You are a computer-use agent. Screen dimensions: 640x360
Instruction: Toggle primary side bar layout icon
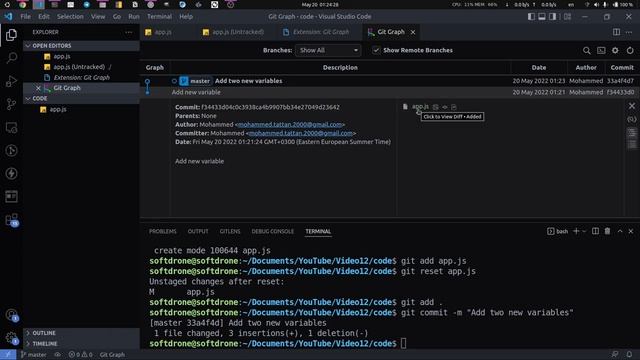[531, 17]
